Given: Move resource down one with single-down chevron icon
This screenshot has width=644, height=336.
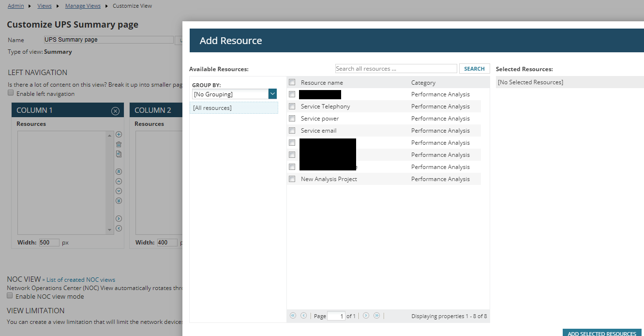Looking at the screenshot, I should (x=119, y=191).
